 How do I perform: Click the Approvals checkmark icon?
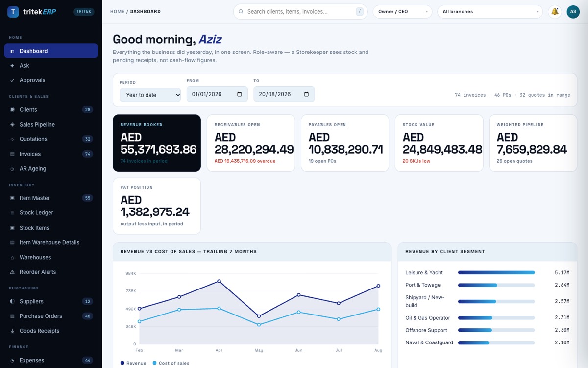(12, 80)
